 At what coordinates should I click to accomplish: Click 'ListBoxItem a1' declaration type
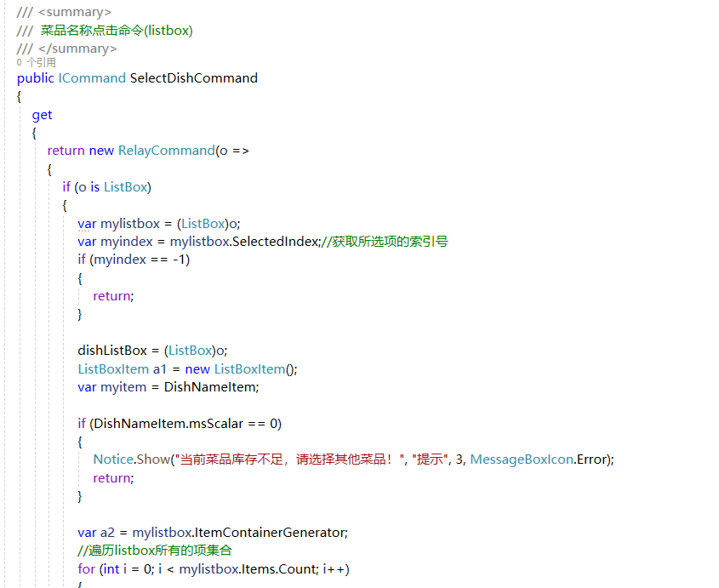point(113,368)
